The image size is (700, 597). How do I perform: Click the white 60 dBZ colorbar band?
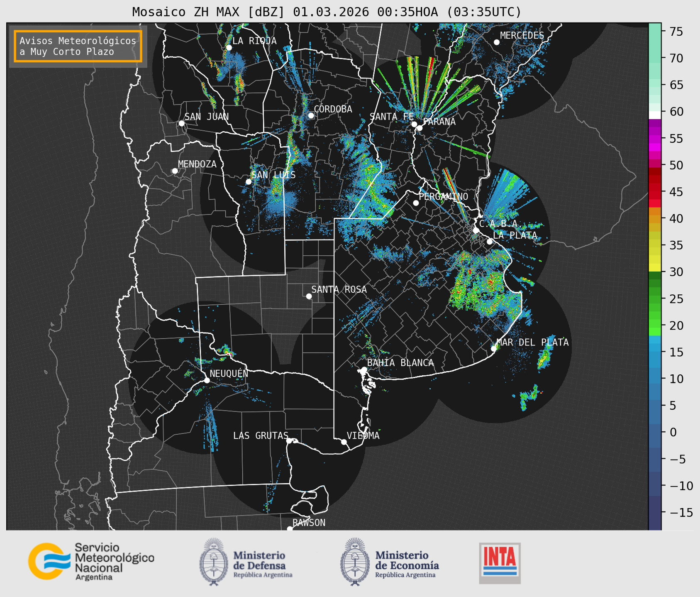pos(654,114)
